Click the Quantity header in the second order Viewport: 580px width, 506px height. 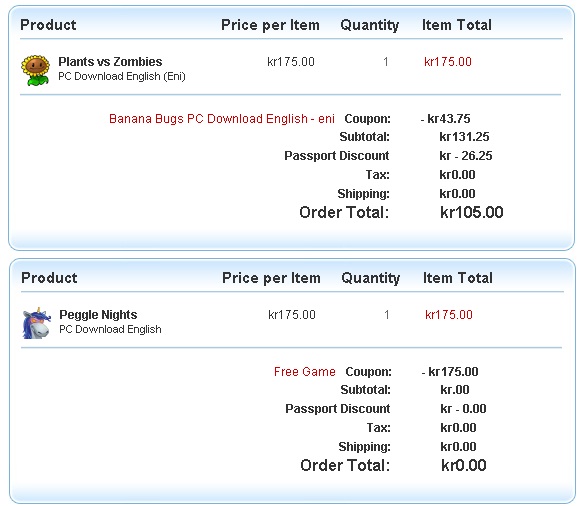point(371,279)
